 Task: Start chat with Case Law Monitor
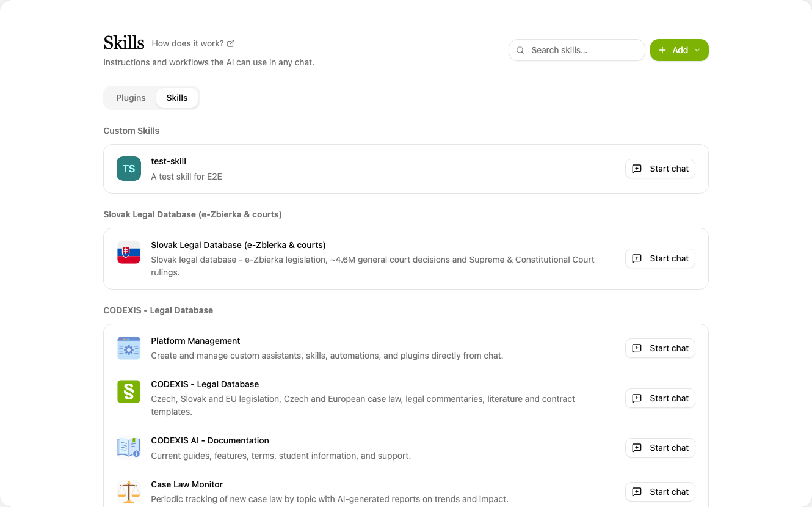(660, 492)
